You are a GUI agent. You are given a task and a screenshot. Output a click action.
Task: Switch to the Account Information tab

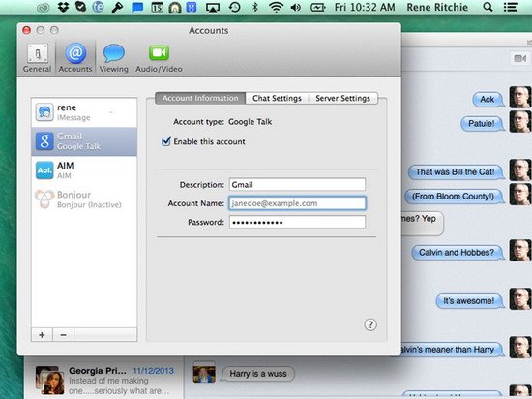coord(200,98)
